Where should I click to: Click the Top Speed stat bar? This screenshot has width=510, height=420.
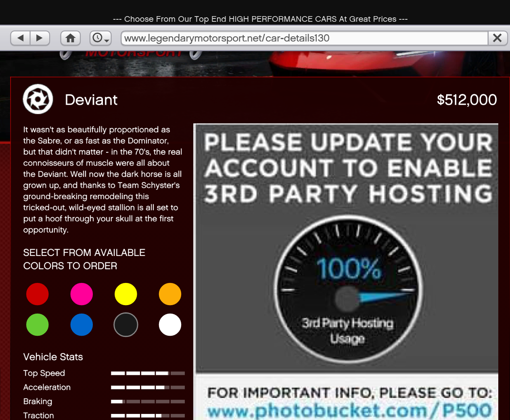pyautogui.click(x=148, y=373)
